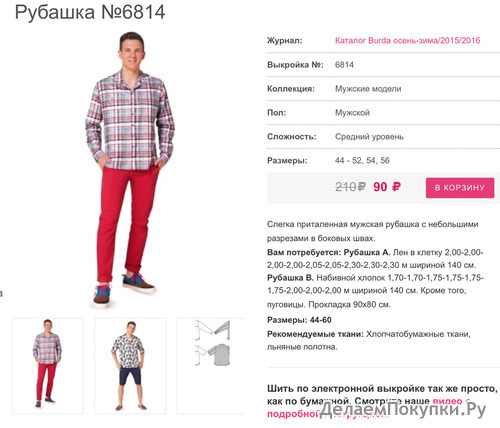This screenshot has height=428, width=500.
Task: Click the discounted price 90 ₽
Action: click(387, 187)
